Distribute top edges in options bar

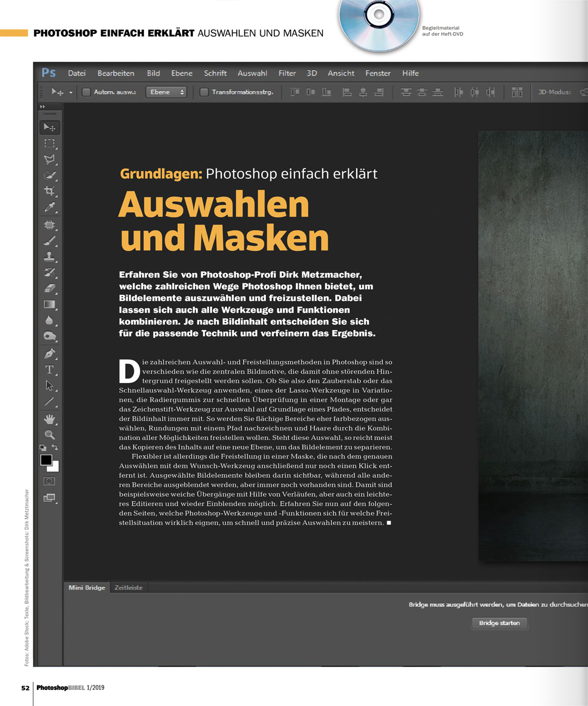[x=406, y=92]
